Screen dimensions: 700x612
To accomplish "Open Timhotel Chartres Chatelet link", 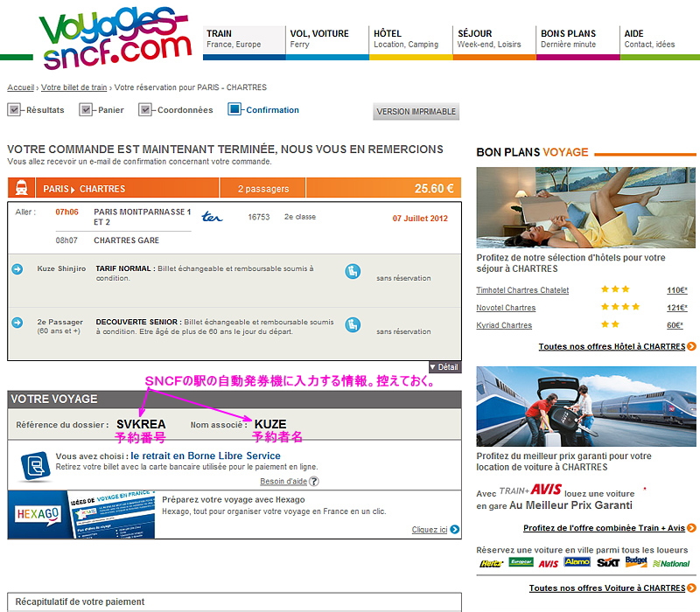I will tap(522, 290).
